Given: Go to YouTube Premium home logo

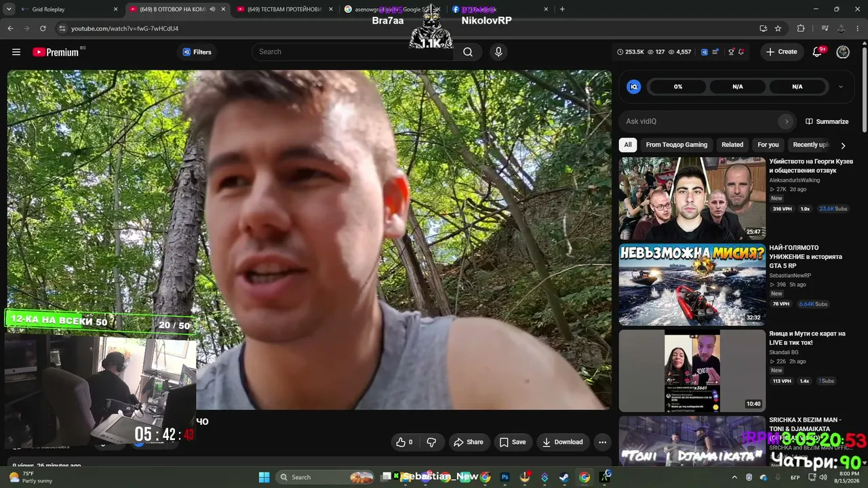Looking at the screenshot, I should 56,52.
